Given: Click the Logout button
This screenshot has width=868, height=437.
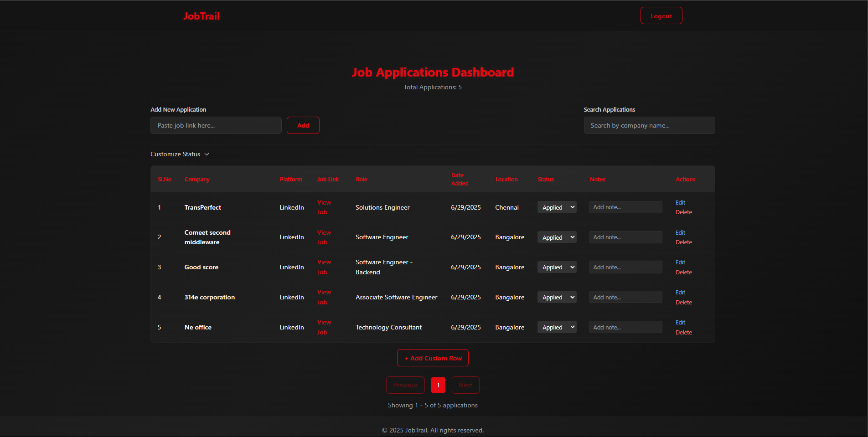Looking at the screenshot, I should [661, 15].
